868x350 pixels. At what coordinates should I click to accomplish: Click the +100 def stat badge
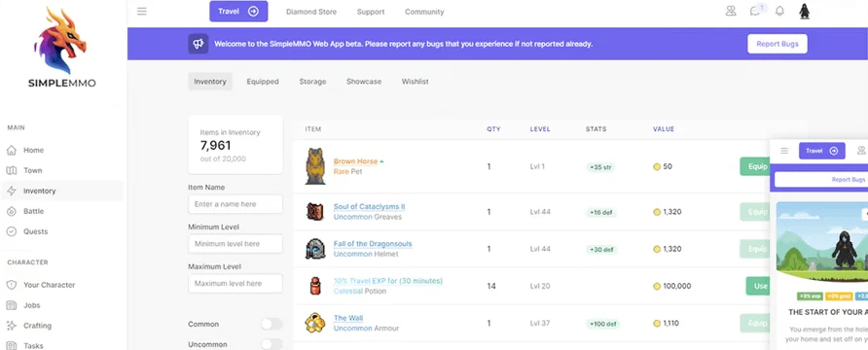602,324
